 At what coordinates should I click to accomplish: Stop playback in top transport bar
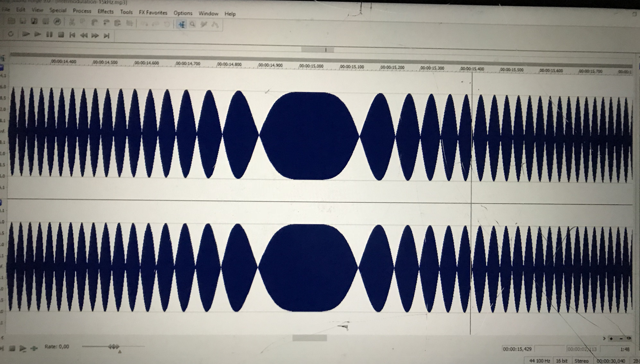(61, 35)
